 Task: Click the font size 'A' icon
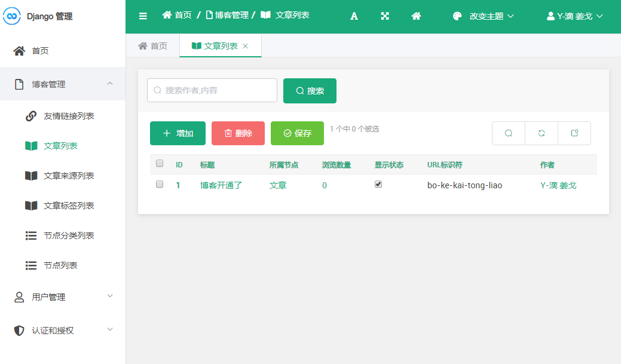click(354, 16)
